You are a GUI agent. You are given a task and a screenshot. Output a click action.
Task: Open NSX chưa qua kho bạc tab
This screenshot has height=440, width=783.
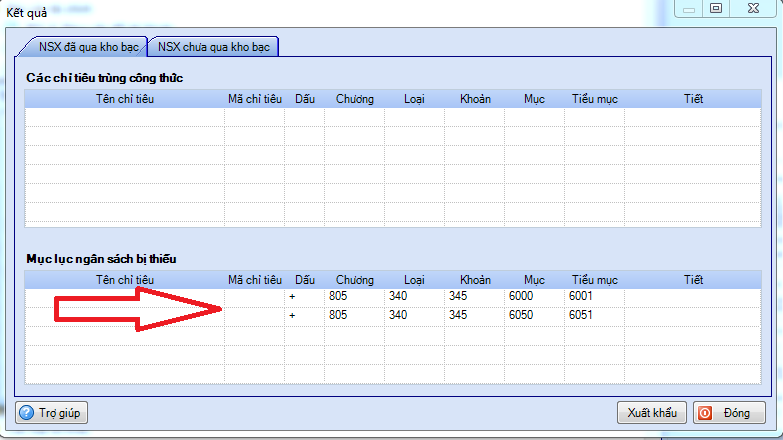coord(214,47)
